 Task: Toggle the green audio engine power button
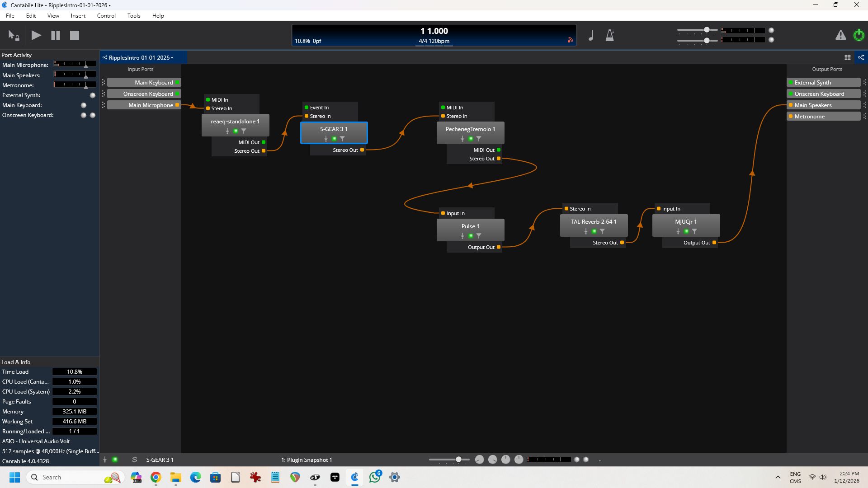[x=859, y=35]
